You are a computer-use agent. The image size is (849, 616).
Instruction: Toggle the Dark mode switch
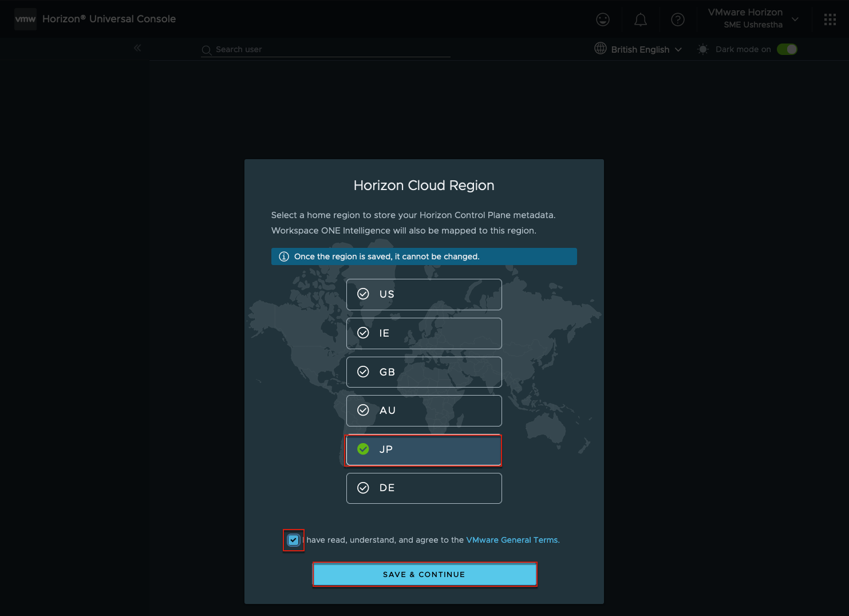(787, 49)
